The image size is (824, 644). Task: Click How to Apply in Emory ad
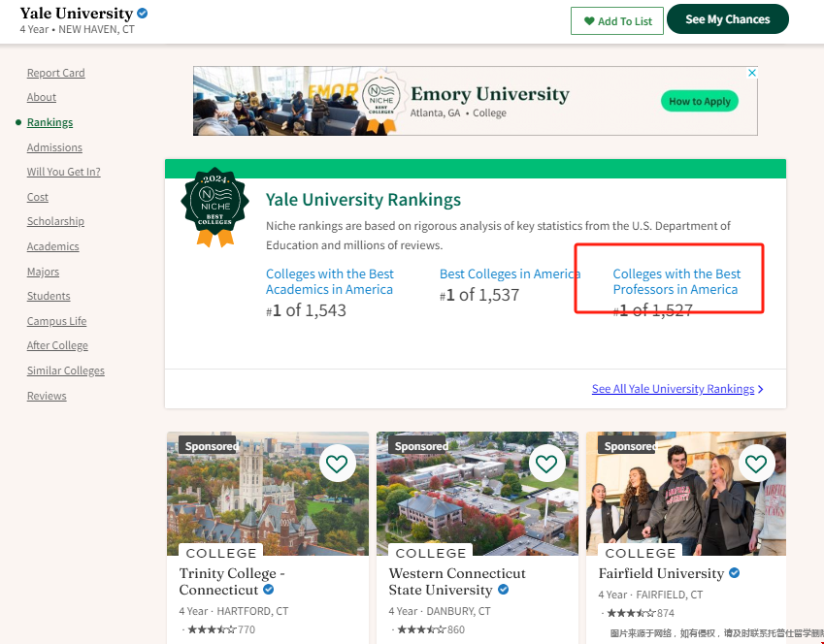coord(700,101)
